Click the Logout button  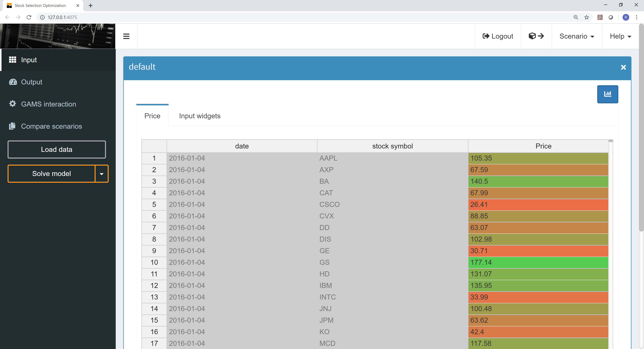coord(497,36)
